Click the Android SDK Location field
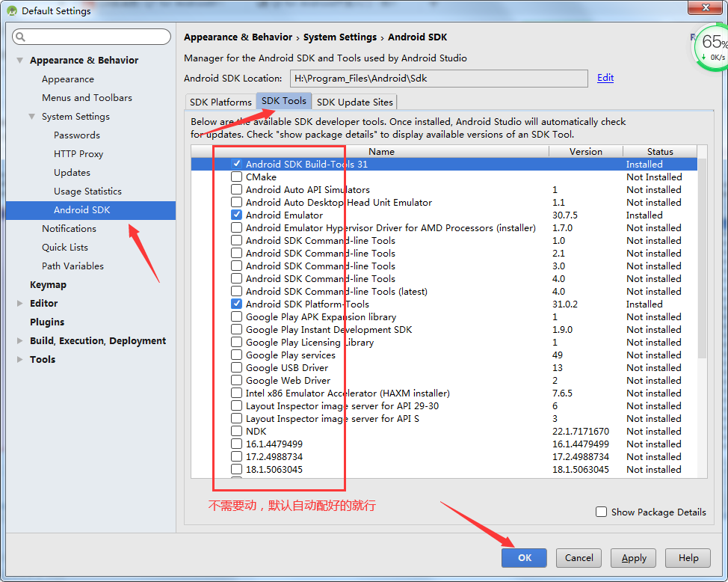The width and height of the screenshot is (728, 582). tap(439, 78)
